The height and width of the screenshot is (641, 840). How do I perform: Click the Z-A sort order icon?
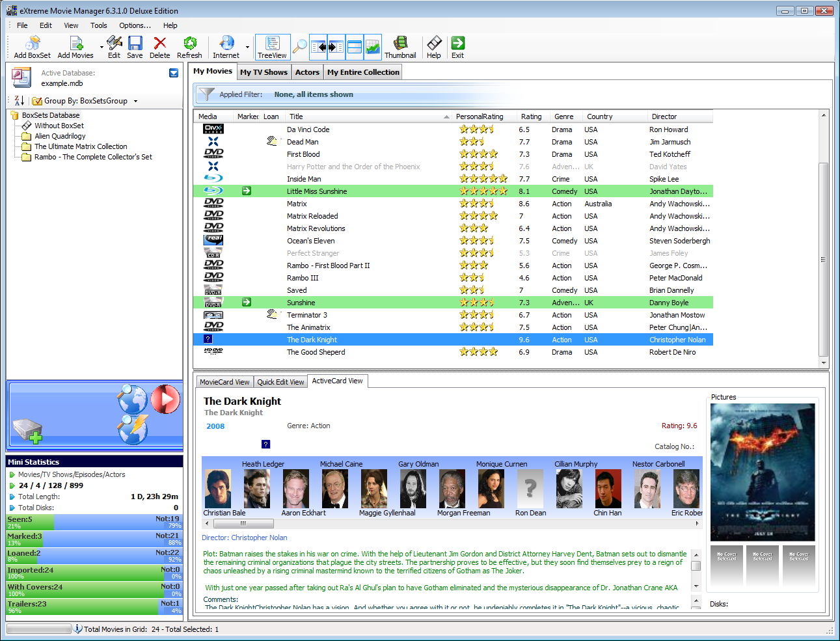pos(20,100)
